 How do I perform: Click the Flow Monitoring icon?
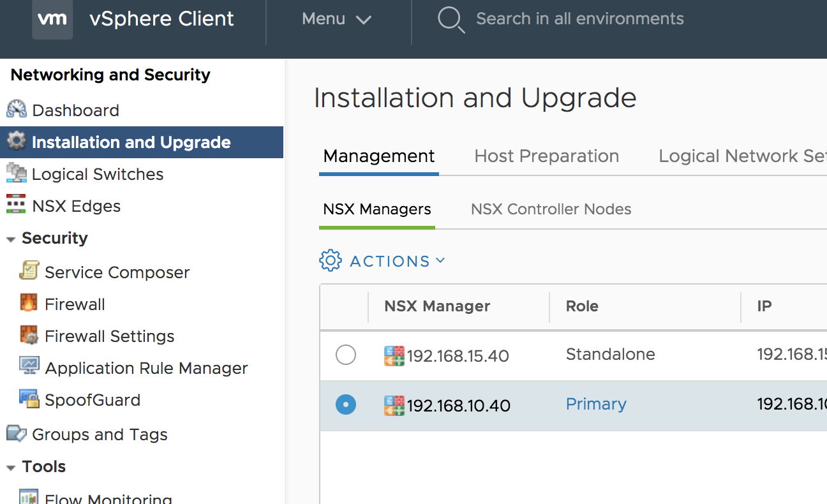click(30, 497)
